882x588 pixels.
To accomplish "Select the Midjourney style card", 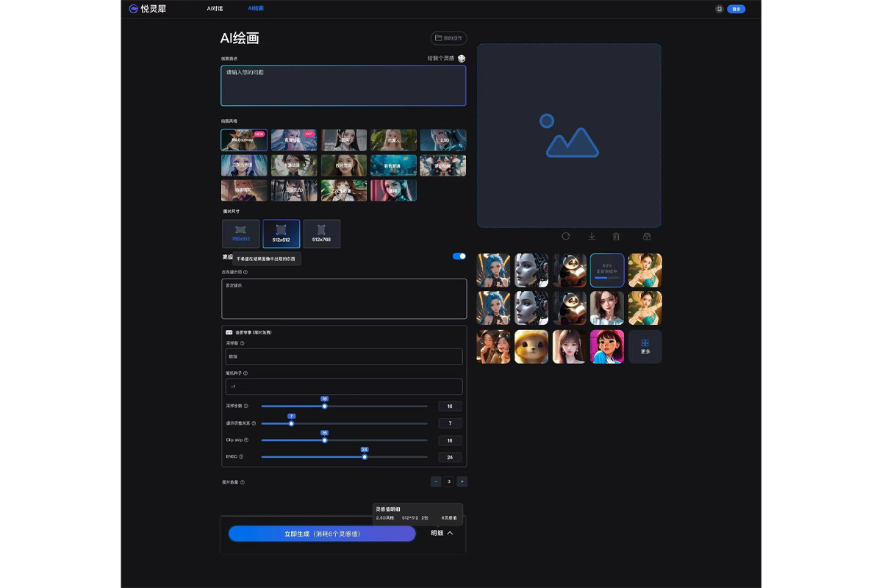I will [244, 140].
